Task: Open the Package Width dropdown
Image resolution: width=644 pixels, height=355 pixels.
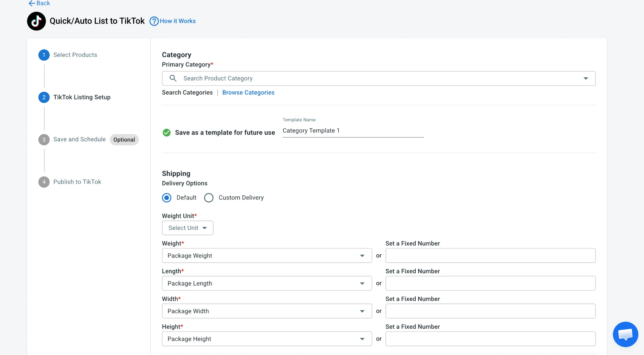Action: click(267, 311)
